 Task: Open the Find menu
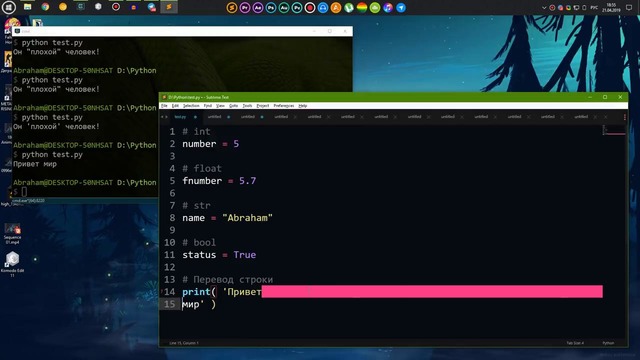pos(208,106)
